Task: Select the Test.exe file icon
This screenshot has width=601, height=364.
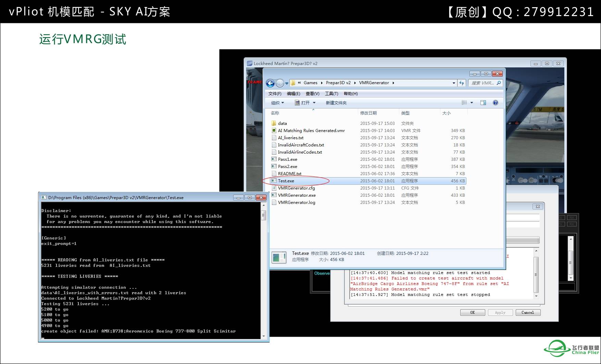Action: pos(274,181)
